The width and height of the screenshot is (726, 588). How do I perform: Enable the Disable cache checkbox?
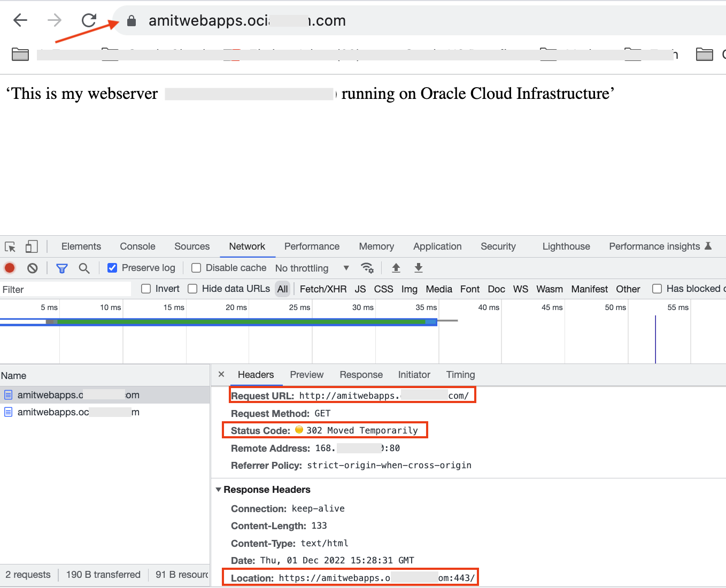point(196,267)
